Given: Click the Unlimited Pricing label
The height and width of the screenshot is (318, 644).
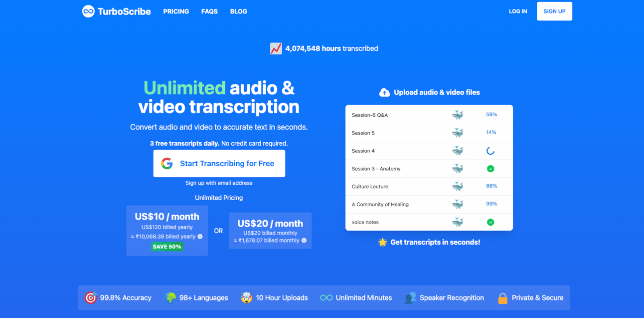Looking at the screenshot, I should coord(219,198).
